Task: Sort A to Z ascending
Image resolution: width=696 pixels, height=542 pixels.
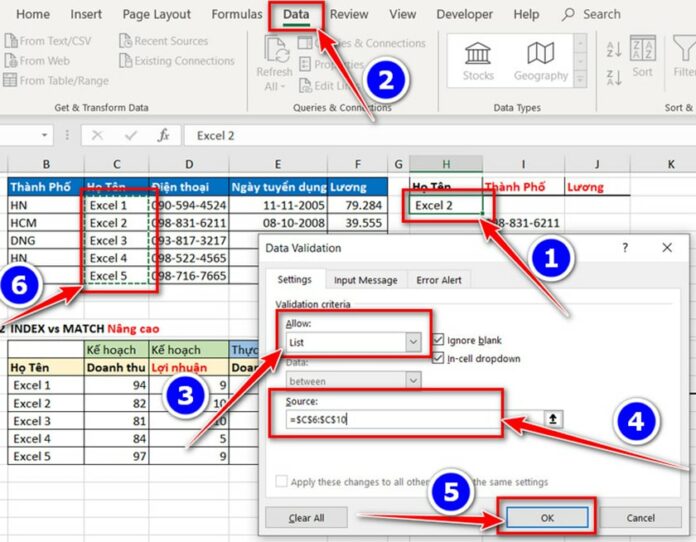Action: coord(614,49)
